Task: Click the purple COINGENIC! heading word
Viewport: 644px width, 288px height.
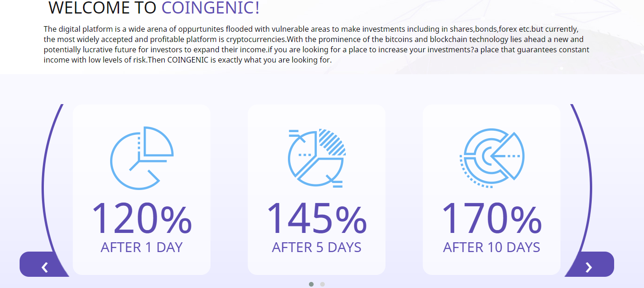Action: click(x=210, y=8)
